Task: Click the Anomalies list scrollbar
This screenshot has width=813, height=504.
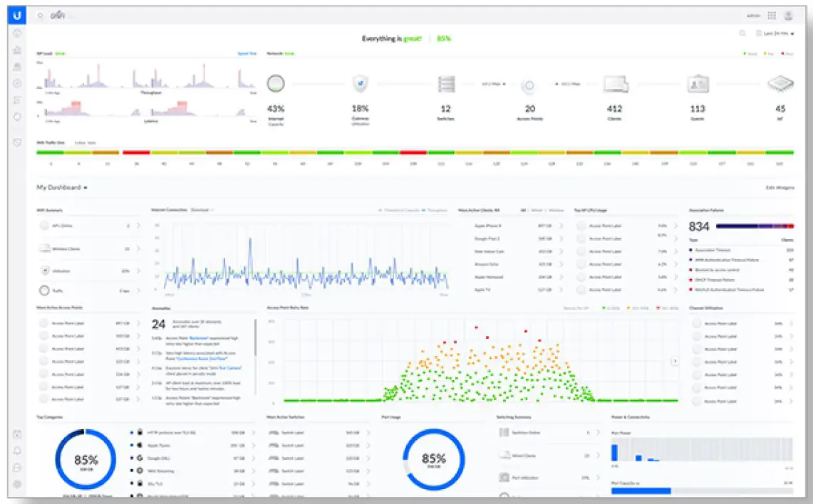Action: point(255,337)
